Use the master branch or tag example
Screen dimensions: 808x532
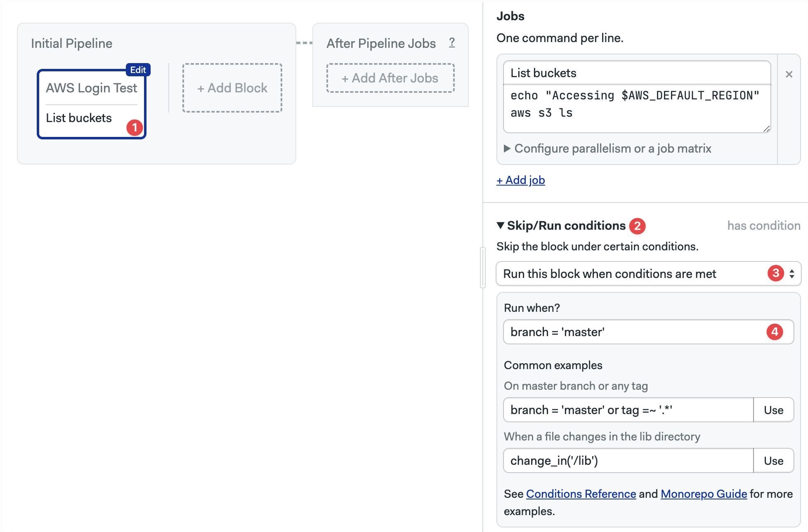click(x=773, y=410)
